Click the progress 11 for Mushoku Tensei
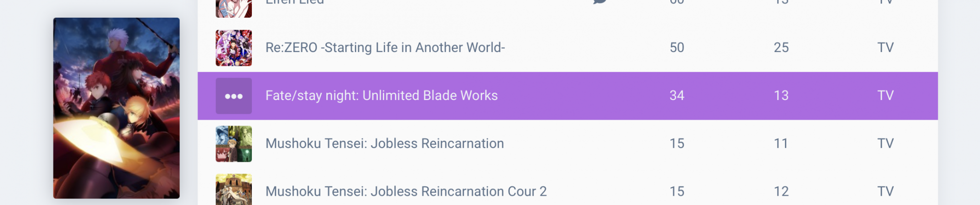Viewport: 980px width, 205px height. 781,144
